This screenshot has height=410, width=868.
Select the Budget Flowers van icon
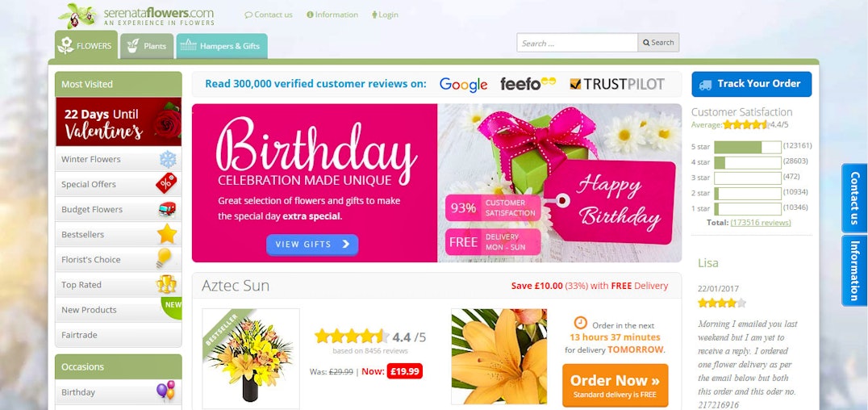pos(167,209)
